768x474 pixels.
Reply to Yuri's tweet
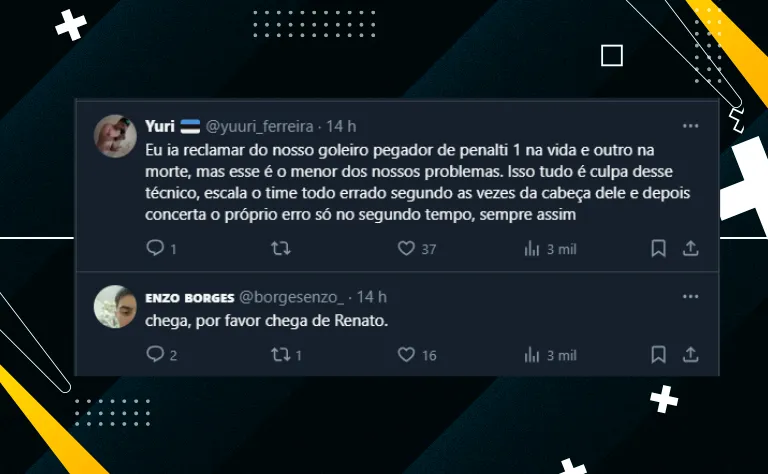(155, 248)
